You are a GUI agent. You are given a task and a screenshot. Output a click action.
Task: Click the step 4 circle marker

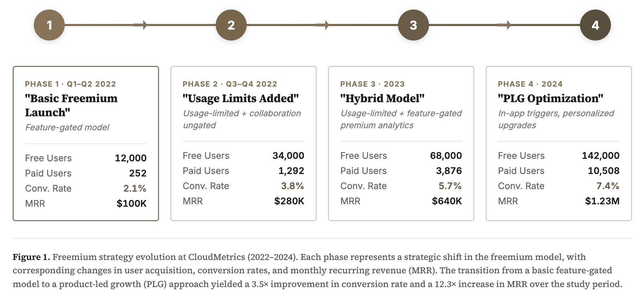595,25
